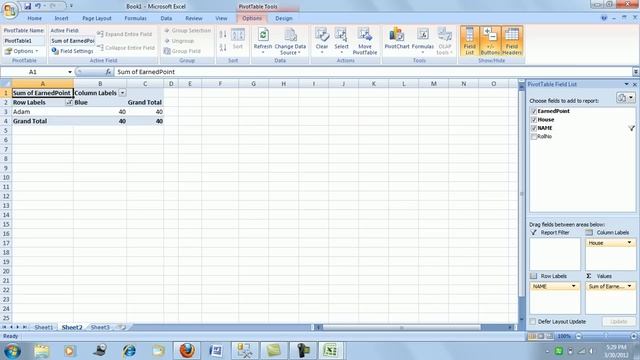Sort A to Z ascending

coord(223,34)
